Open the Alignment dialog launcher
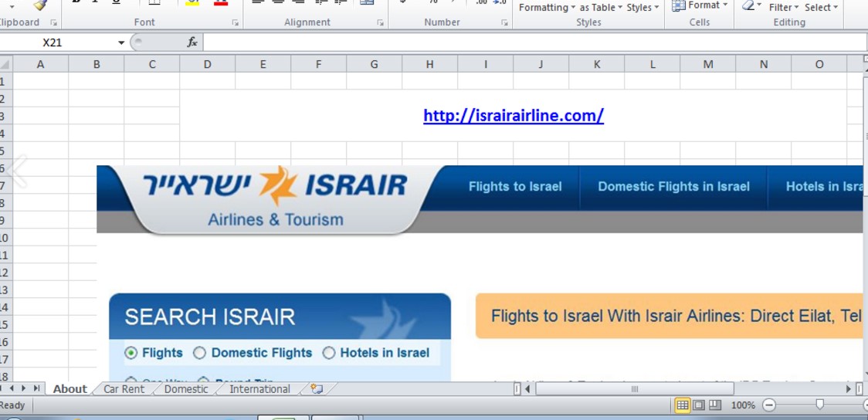The width and height of the screenshot is (868, 420). point(380,22)
